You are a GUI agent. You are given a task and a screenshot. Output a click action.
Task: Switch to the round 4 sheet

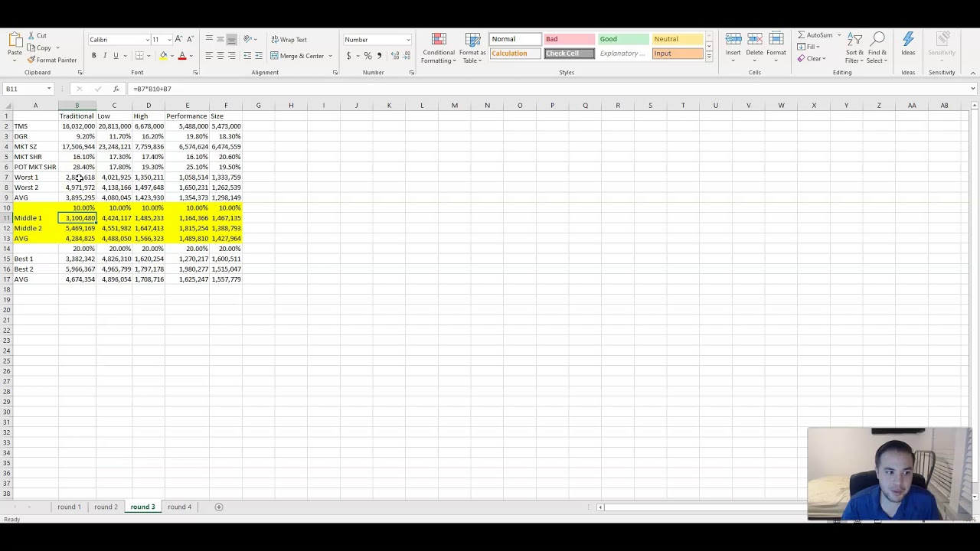[x=180, y=507]
